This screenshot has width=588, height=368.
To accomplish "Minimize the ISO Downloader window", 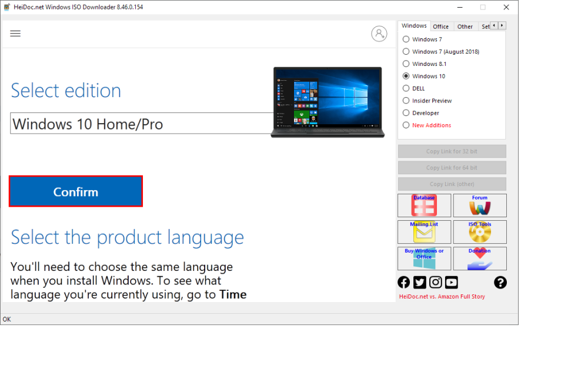I will tap(460, 7).
